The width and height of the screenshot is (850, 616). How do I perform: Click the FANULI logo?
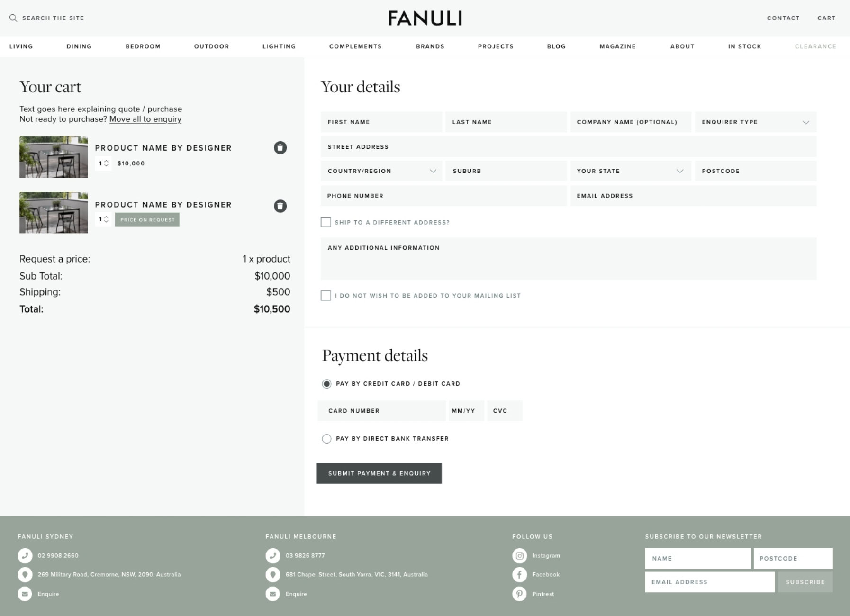point(425,18)
